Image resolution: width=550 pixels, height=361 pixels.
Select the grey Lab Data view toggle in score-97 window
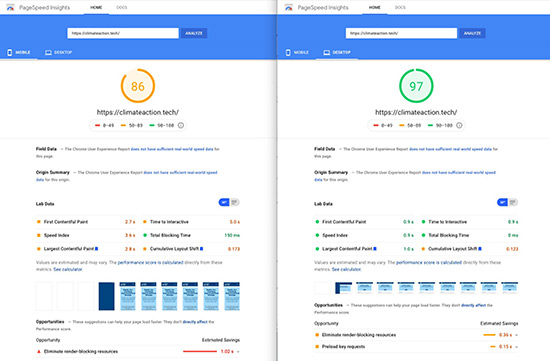(513, 202)
